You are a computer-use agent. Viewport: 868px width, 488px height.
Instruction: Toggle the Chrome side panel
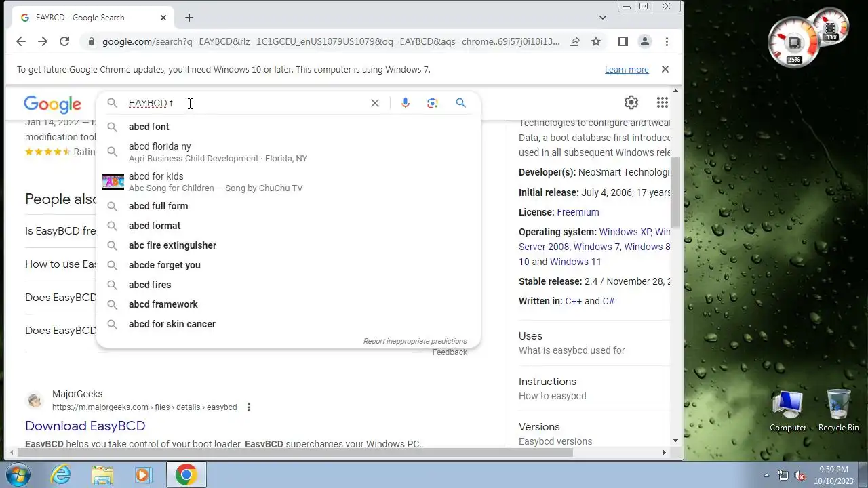623,41
